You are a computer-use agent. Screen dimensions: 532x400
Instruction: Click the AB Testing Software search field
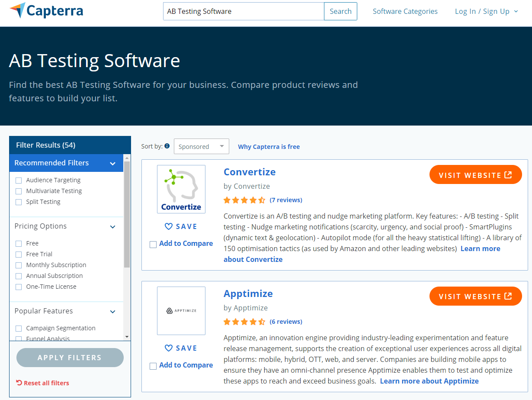244,11
